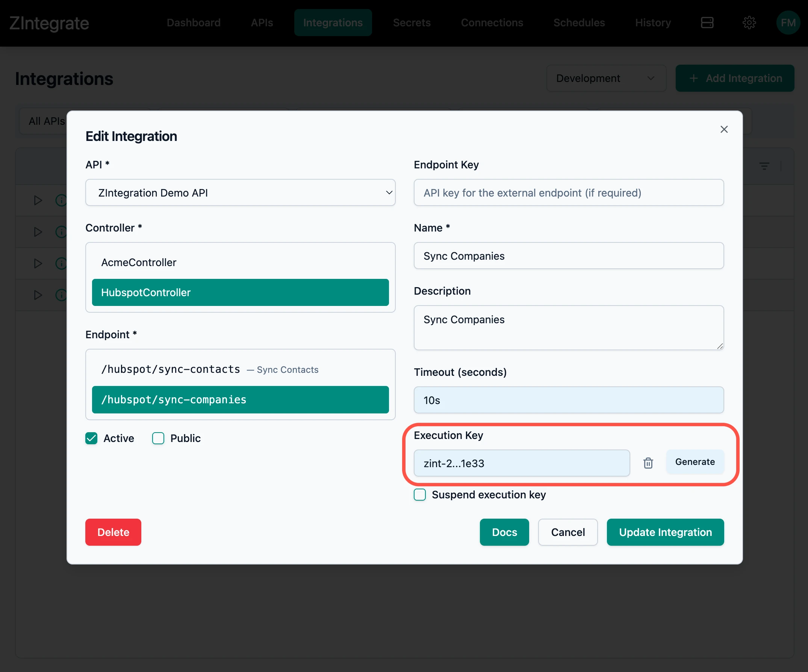Run the last listed integration's play icon

pyautogui.click(x=38, y=295)
